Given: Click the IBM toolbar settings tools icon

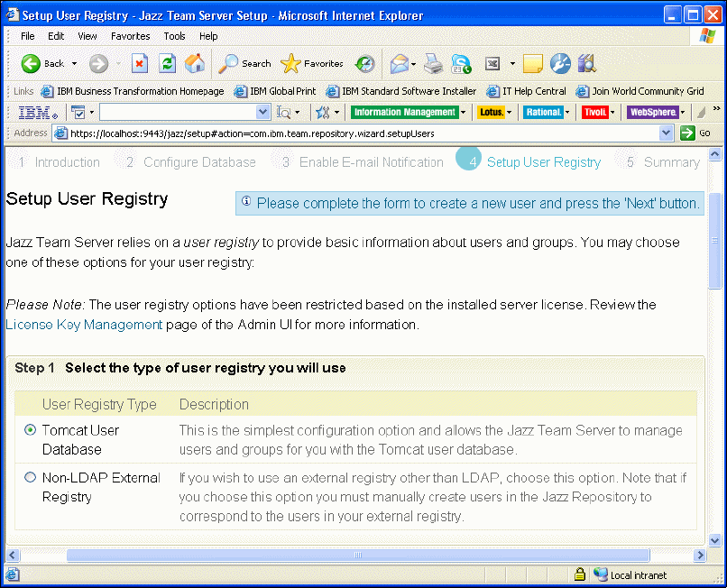Looking at the screenshot, I should click(x=323, y=112).
